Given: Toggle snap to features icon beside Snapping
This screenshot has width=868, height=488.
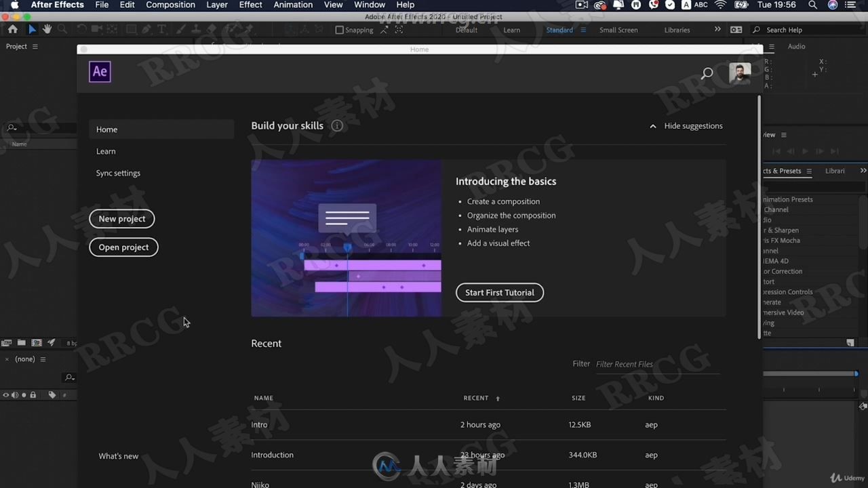Looking at the screenshot, I should (399, 30).
